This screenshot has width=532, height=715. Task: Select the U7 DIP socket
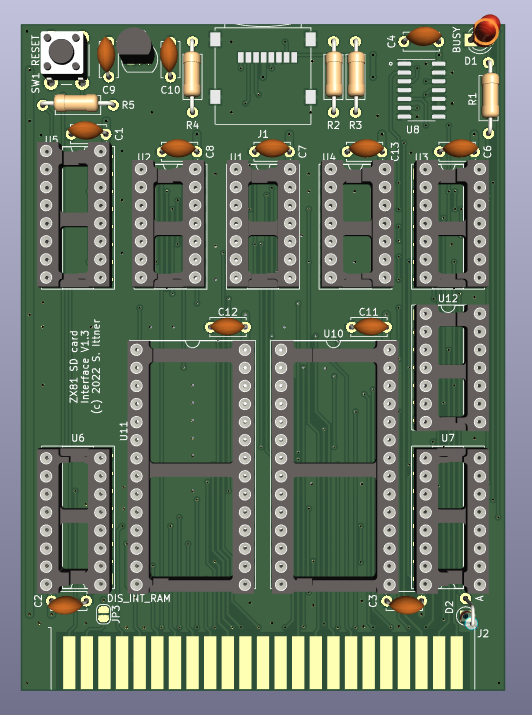pyautogui.click(x=452, y=520)
